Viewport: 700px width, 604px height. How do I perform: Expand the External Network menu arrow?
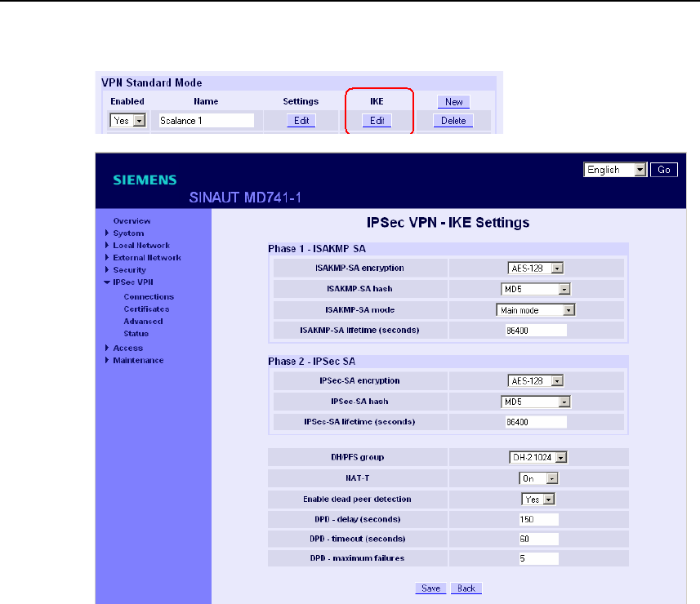[x=107, y=257]
